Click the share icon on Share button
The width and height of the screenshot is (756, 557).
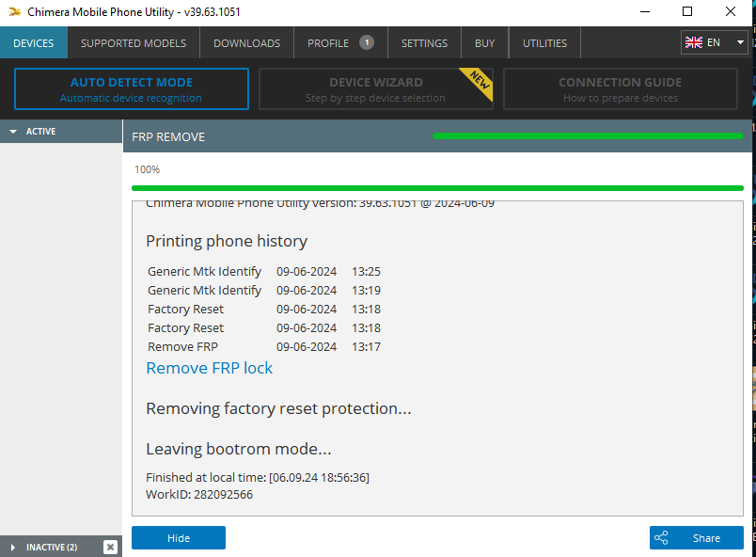[661, 537]
